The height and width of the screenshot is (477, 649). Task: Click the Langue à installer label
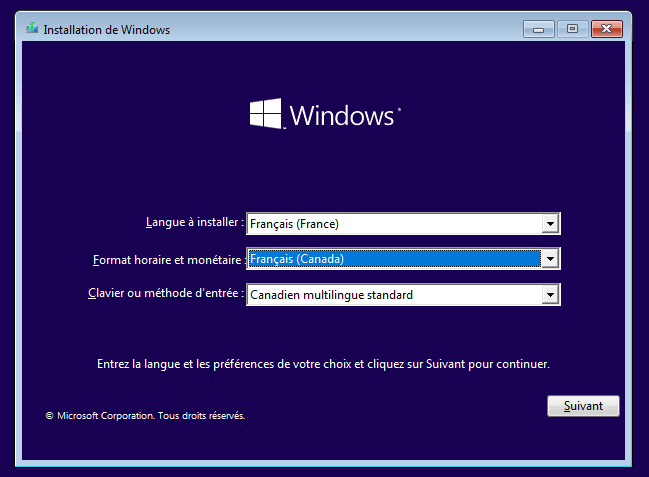195,222
